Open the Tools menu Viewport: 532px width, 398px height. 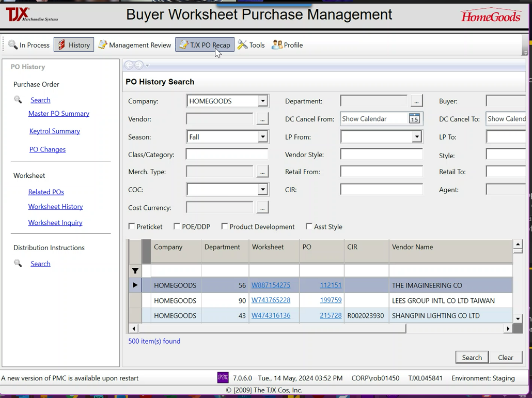pos(251,45)
